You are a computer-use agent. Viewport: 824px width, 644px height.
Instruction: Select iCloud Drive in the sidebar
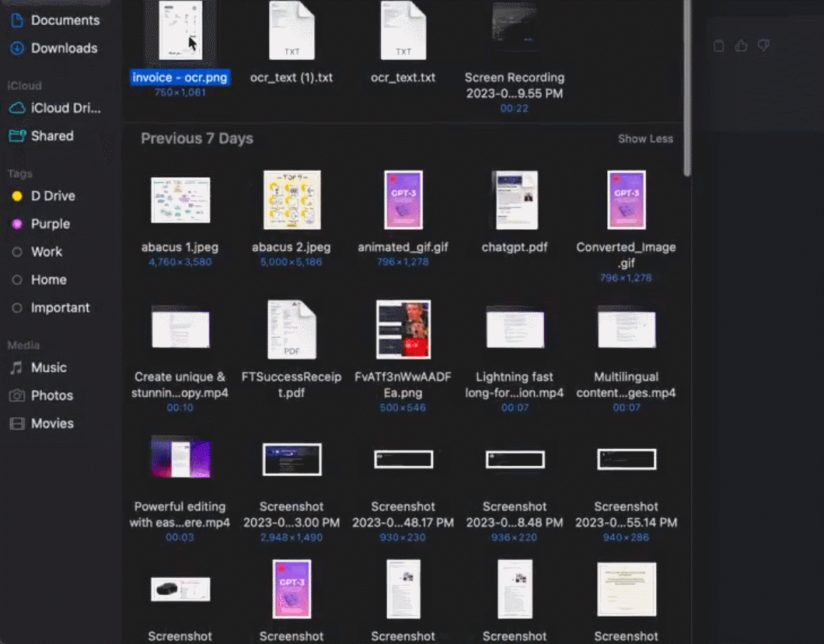[x=65, y=108]
